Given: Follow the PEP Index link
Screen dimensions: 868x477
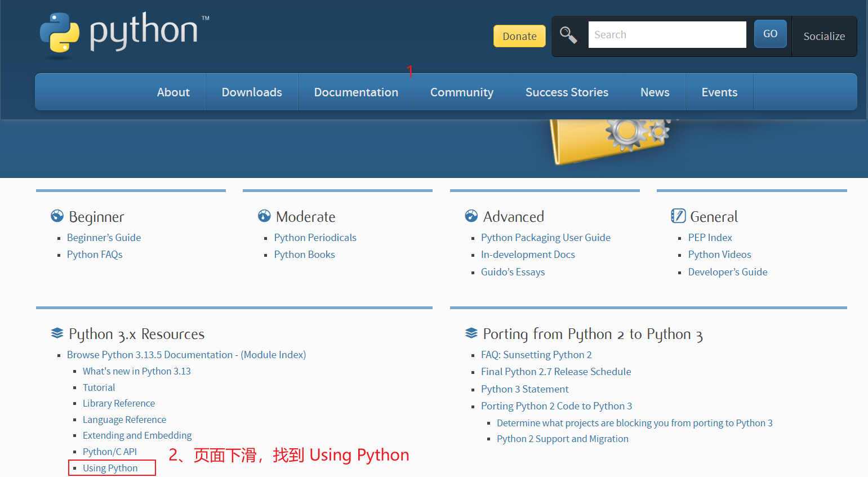Looking at the screenshot, I should (x=710, y=238).
